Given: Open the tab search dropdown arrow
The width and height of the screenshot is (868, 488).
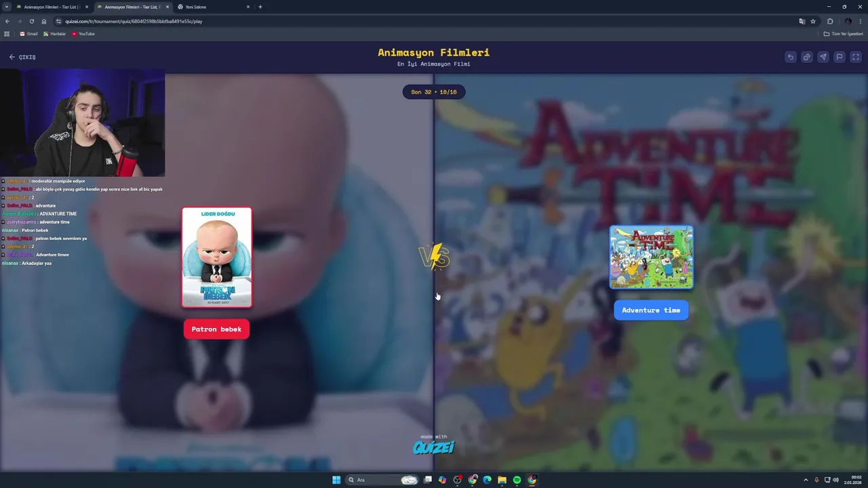Looking at the screenshot, I should point(7,7).
